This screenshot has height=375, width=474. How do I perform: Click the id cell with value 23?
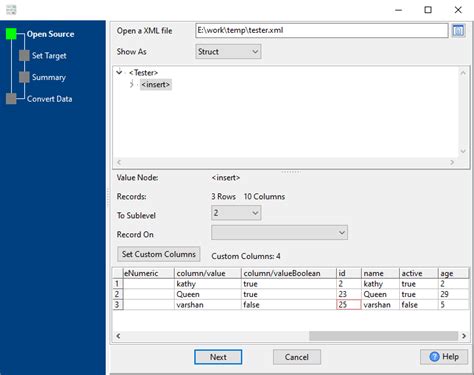pos(349,294)
